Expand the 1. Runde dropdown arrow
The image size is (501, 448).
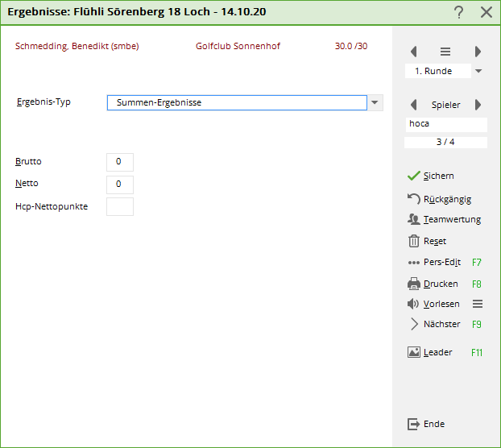point(478,71)
